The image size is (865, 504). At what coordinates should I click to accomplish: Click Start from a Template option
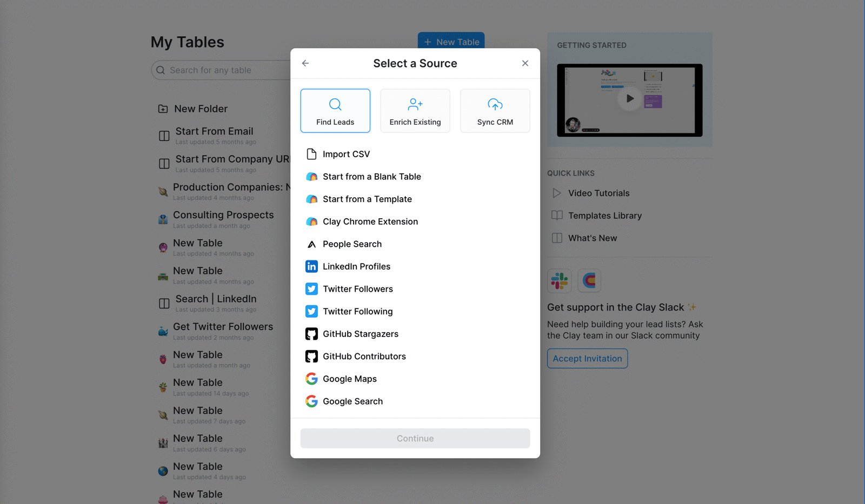point(368,199)
